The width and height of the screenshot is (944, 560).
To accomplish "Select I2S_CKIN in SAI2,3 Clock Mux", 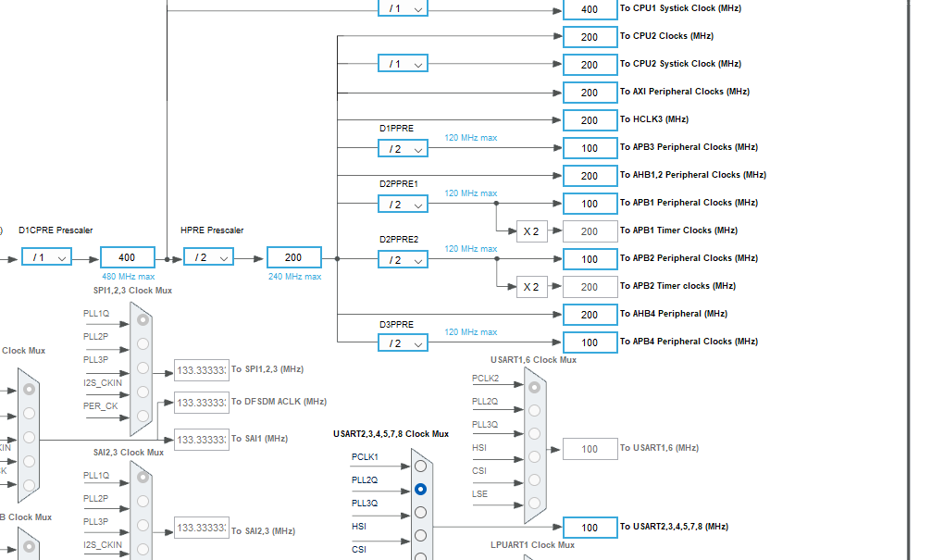I will (x=141, y=549).
